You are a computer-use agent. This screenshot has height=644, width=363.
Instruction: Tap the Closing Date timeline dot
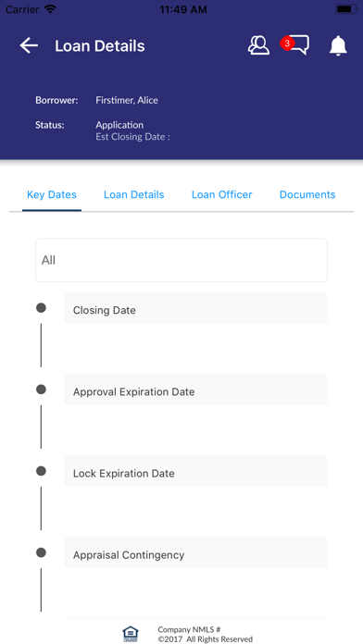[x=41, y=307]
